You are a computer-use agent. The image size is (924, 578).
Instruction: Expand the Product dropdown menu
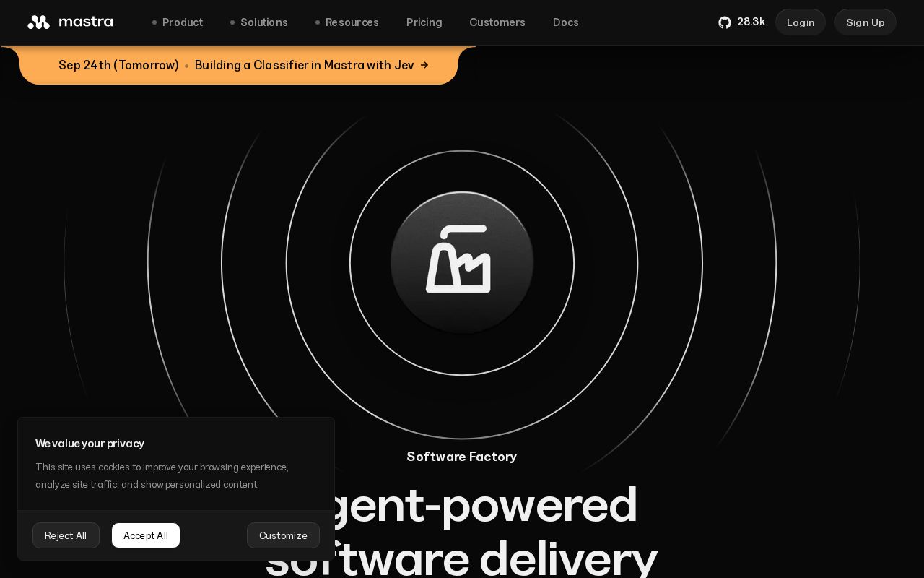[x=178, y=22]
